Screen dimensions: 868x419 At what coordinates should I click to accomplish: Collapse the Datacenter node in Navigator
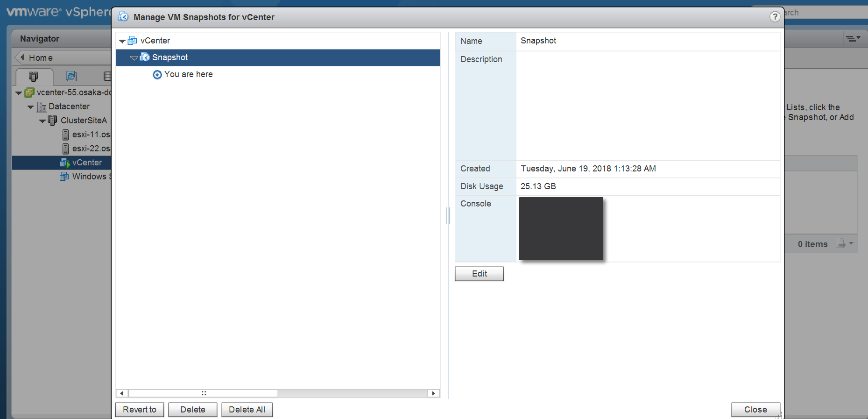point(31,107)
